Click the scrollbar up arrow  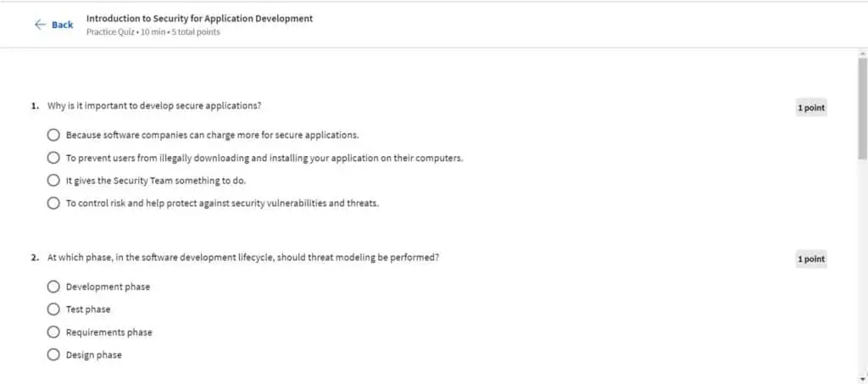(862, 53)
